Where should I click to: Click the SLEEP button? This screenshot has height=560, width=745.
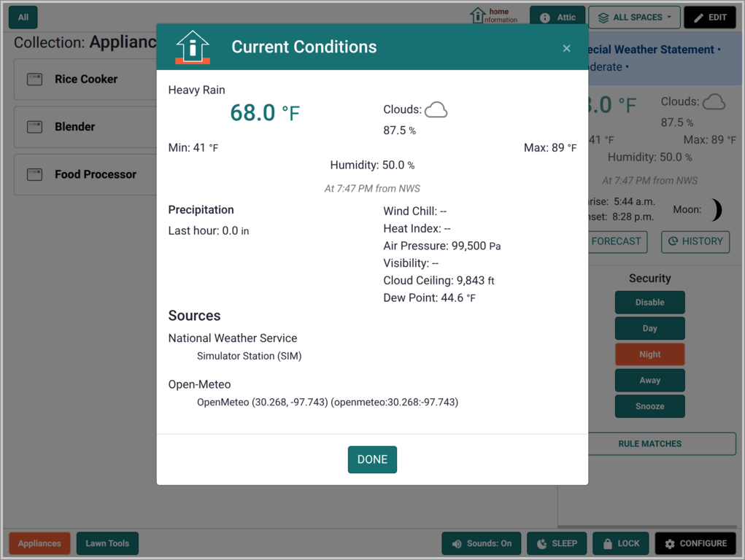[x=557, y=543]
